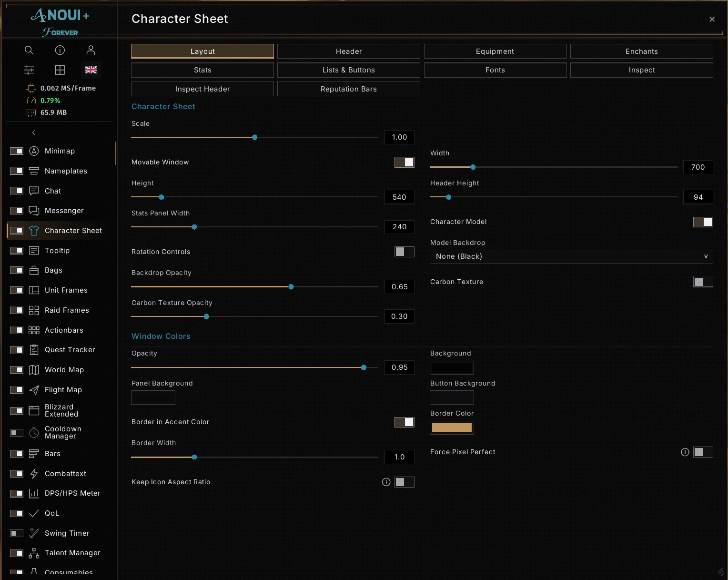Viewport: 728px width, 580px height.
Task: Toggle Border in Accent Color switch
Action: pos(404,422)
